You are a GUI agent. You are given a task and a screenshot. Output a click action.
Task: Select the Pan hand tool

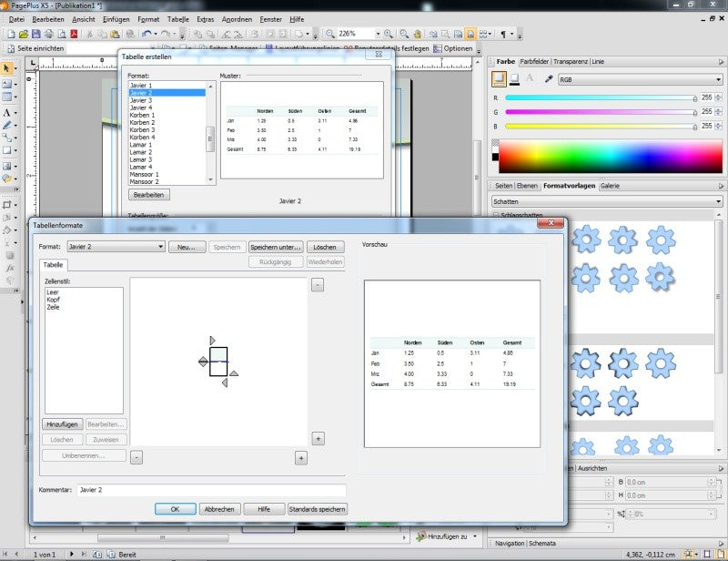tap(417, 34)
